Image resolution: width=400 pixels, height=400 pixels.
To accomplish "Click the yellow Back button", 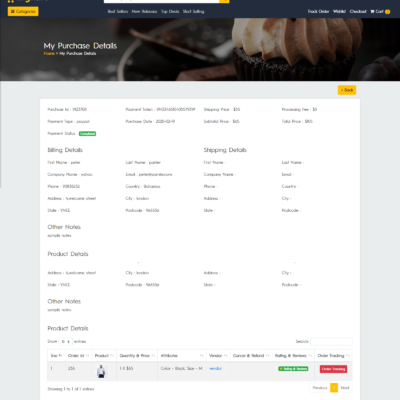I will pyautogui.click(x=347, y=90).
